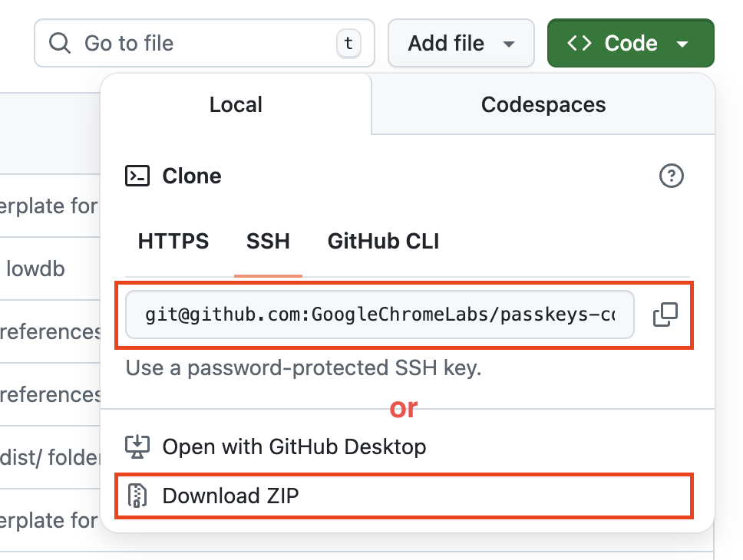The height and width of the screenshot is (560, 743).
Task: Toggle the green Code dropdown arrow
Action: [x=682, y=44]
